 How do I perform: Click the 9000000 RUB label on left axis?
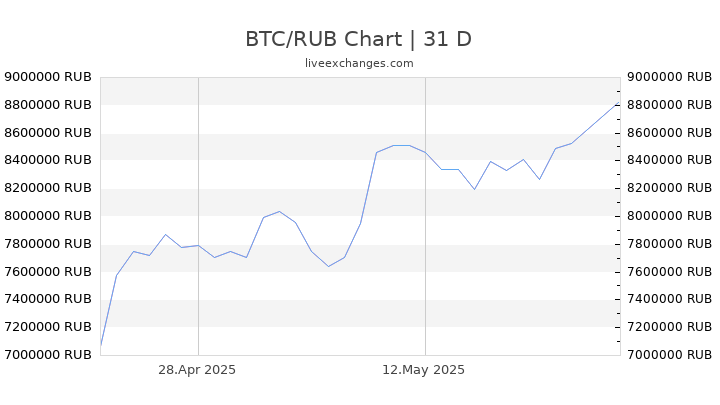(x=48, y=77)
